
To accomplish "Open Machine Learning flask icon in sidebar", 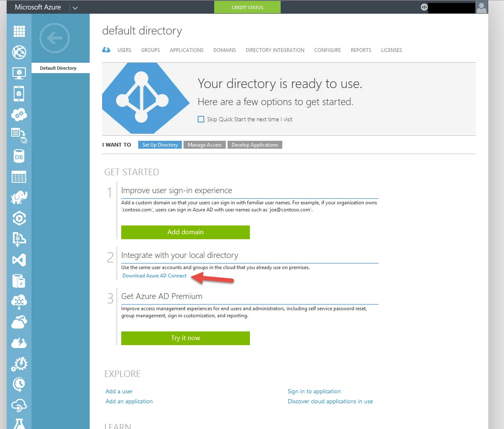I will coord(19,423).
